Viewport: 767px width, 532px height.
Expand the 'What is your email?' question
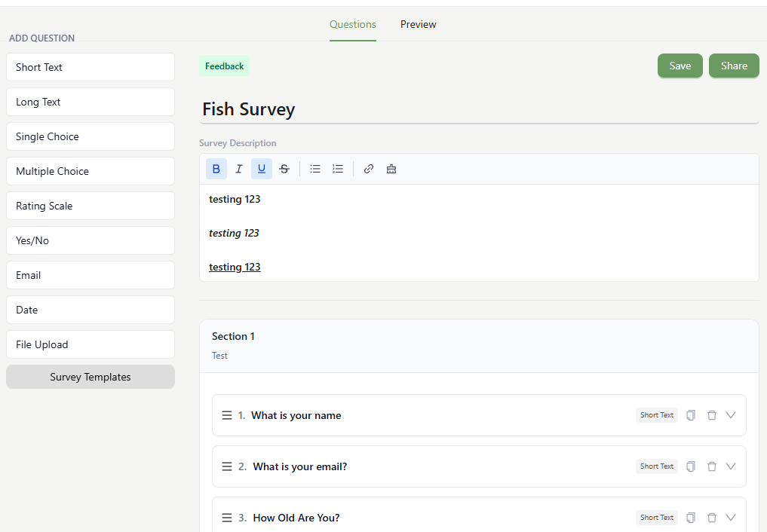coord(731,466)
